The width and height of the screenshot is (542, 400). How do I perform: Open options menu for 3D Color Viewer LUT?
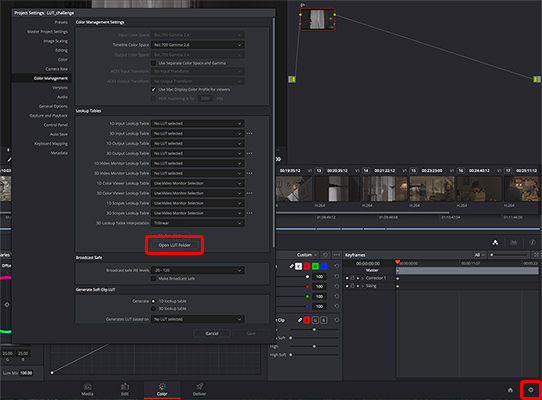pyautogui.click(x=249, y=193)
